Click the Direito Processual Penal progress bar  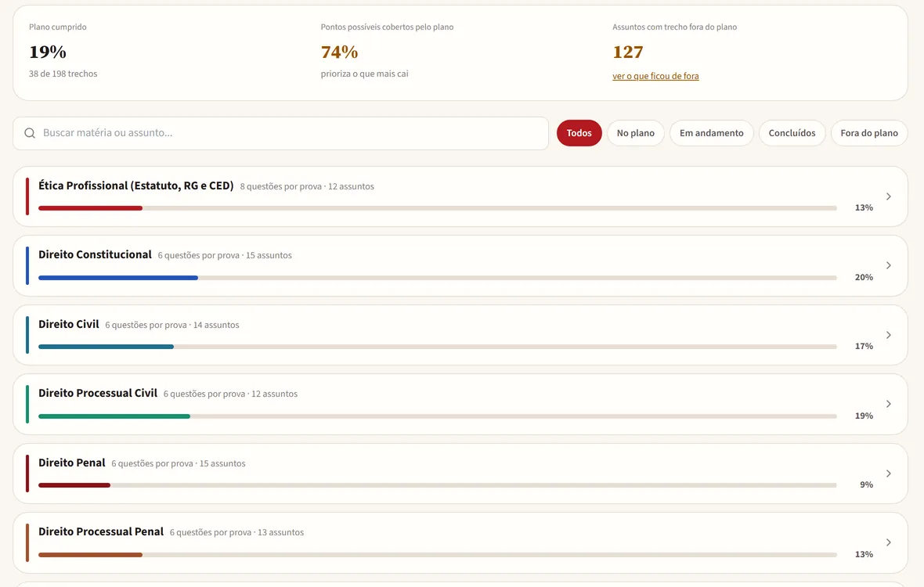click(437, 555)
